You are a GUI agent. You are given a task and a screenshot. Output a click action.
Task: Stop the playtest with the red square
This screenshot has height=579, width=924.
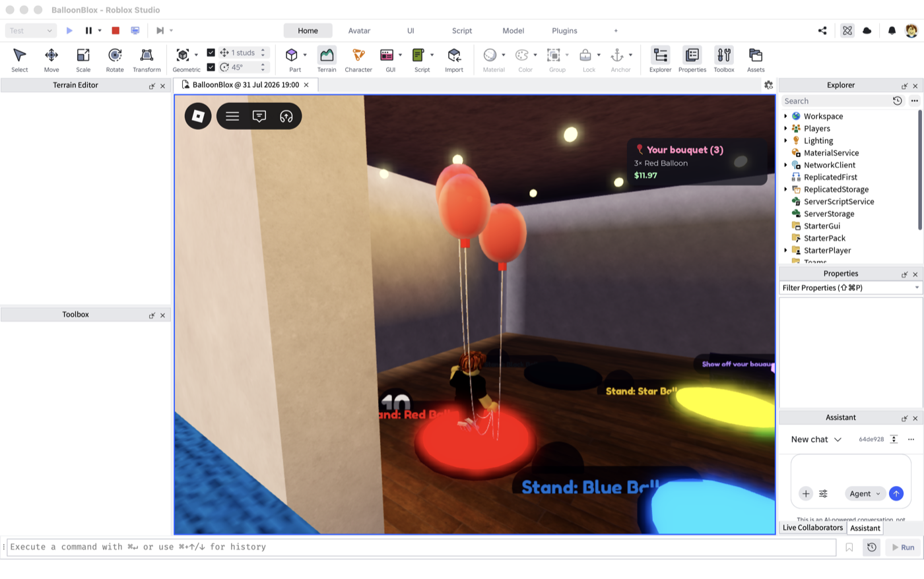click(x=115, y=30)
